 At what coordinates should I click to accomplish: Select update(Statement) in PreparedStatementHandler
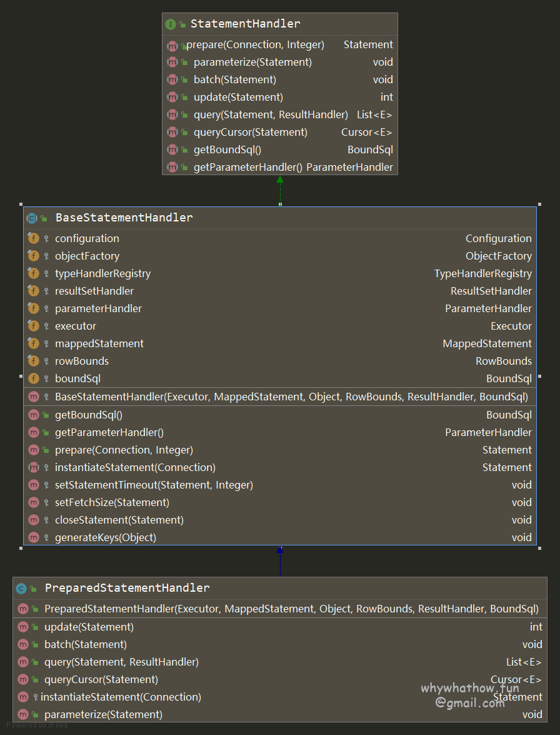coord(89,627)
